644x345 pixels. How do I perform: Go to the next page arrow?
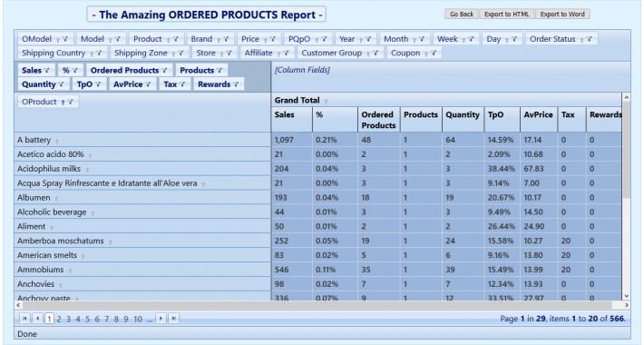point(161,319)
